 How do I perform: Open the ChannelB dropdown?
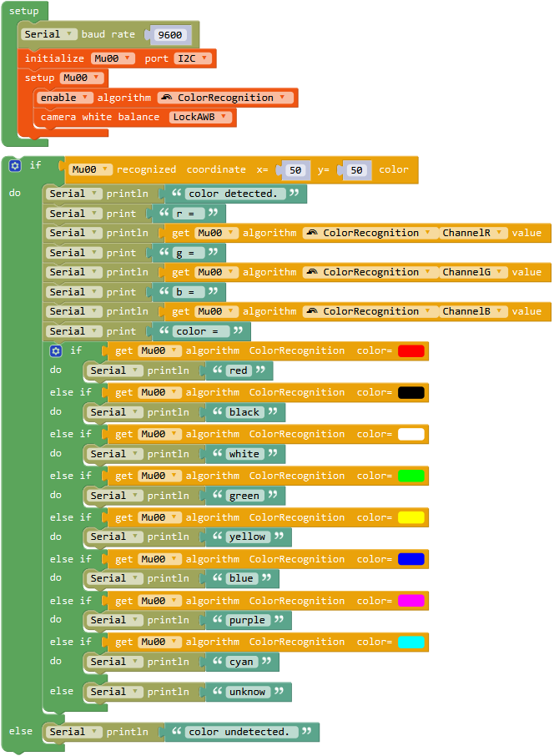point(473,311)
